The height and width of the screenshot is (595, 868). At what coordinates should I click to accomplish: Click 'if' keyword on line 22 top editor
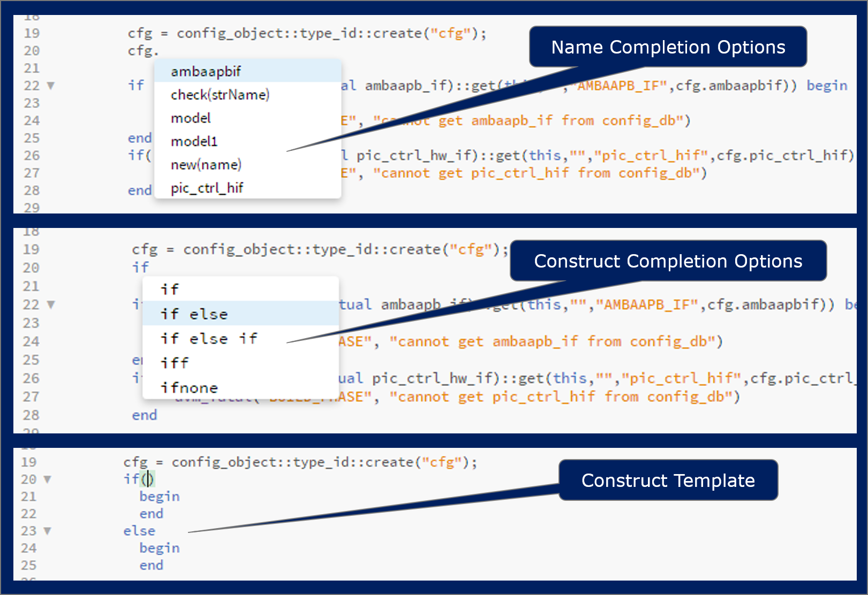(x=136, y=86)
